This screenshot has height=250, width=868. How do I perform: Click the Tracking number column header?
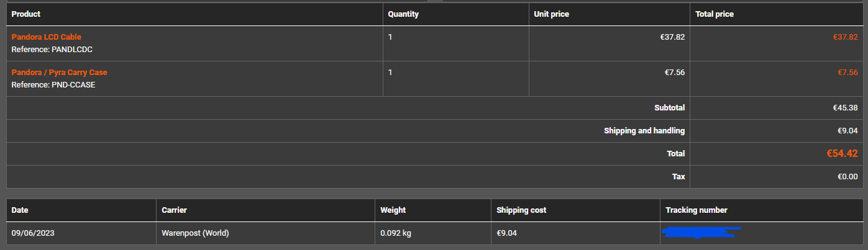click(x=696, y=210)
